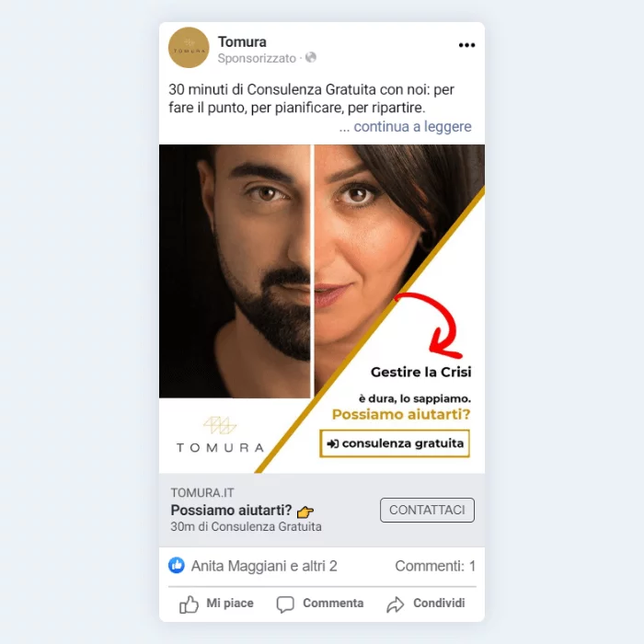Click the Tomura logo in ad image
The width and height of the screenshot is (644, 644).
(x=220, y=434)
